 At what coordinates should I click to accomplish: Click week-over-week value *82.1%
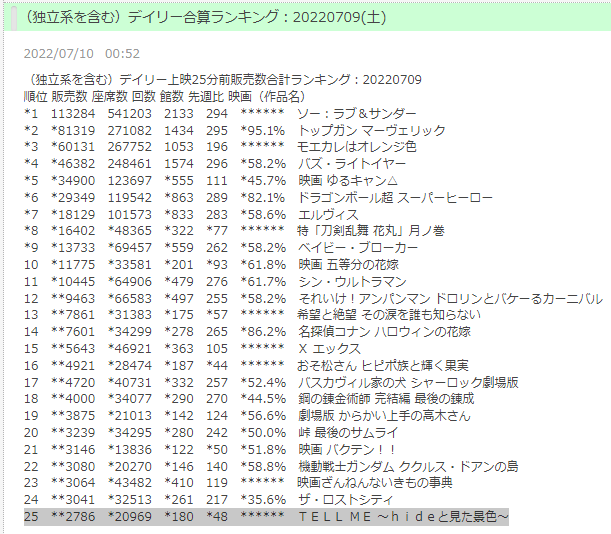click(x=263, y=198)
